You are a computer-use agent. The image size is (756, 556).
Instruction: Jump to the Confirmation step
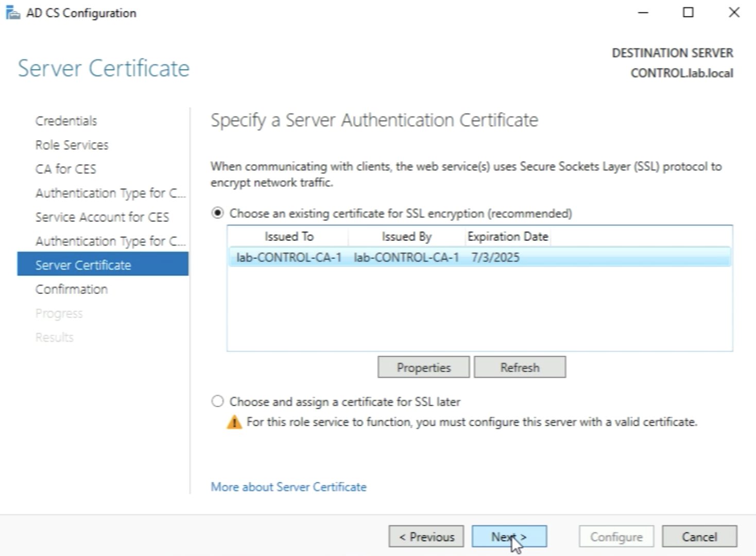pyautogui.click(x=71, y=289)
